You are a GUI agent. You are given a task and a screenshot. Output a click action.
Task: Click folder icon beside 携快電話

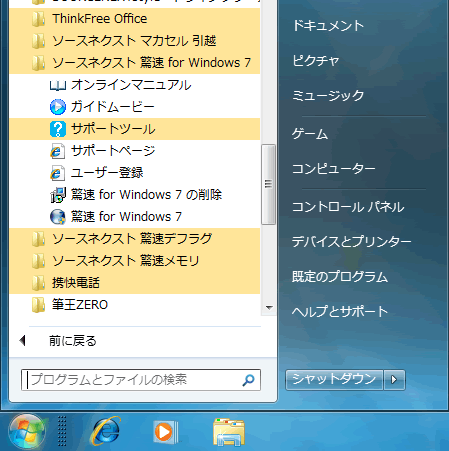point(39,283)
